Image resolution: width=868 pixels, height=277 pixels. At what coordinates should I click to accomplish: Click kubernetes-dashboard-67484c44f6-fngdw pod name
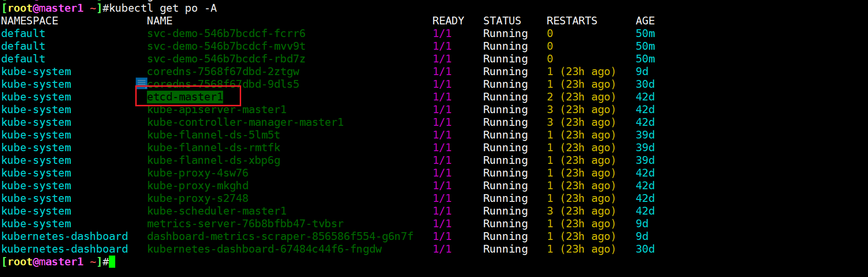click(264, 249)
